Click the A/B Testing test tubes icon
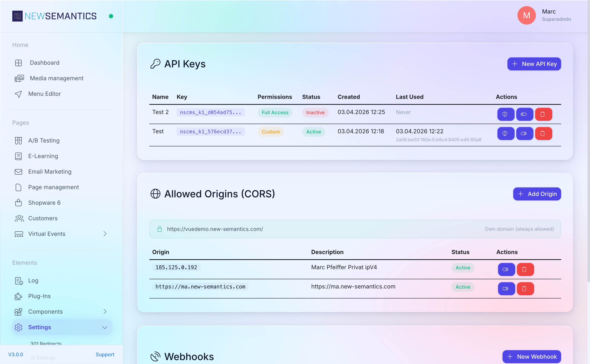Screen dimensions: 590x364 [18, 141]
